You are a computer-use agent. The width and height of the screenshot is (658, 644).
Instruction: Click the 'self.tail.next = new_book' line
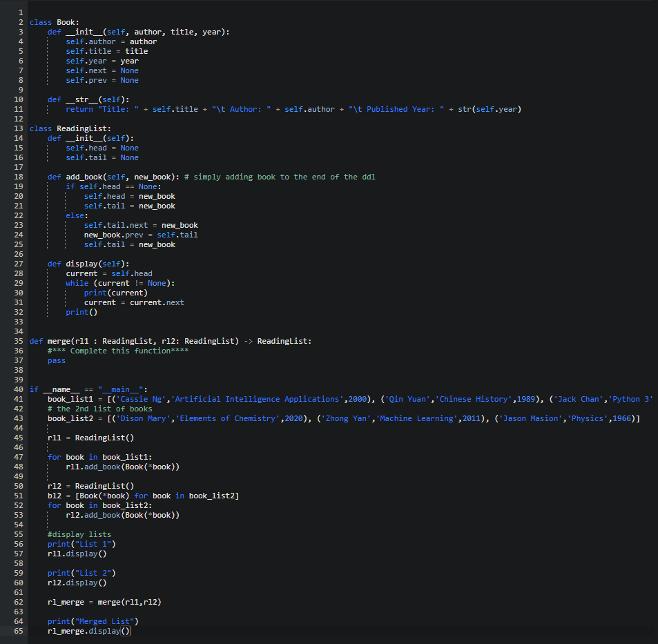141,225
